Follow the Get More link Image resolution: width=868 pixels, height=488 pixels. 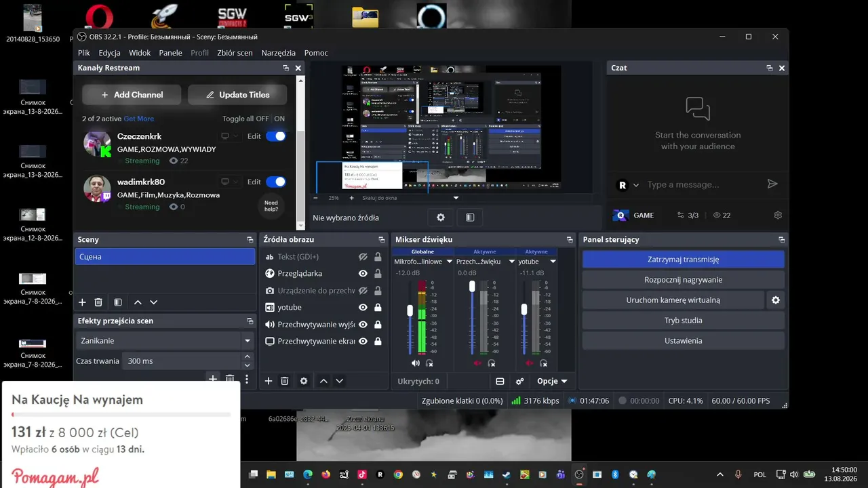139,119
